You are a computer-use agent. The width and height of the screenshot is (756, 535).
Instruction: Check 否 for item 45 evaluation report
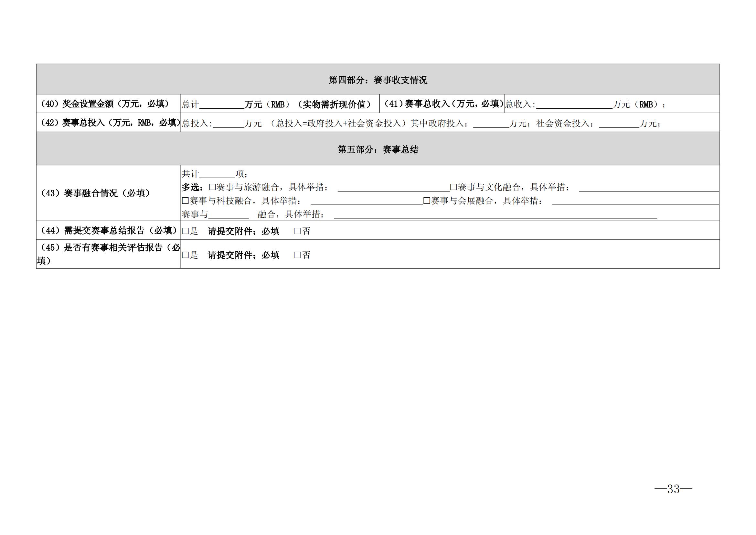click(297, 255)
